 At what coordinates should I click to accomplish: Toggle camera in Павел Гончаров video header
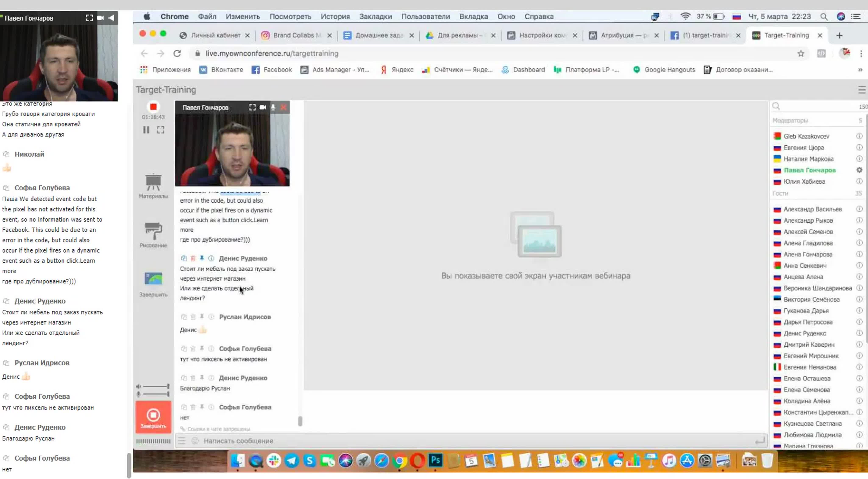(x=263, y=107)
